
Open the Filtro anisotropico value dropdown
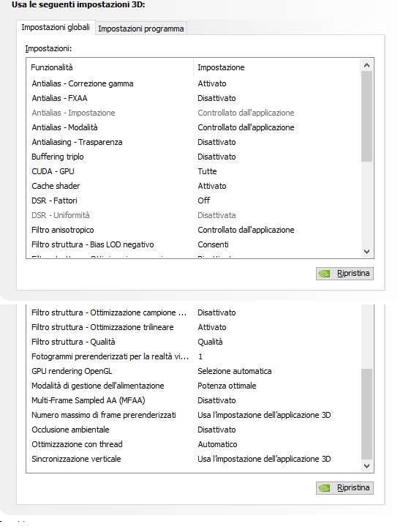point(246,230)
